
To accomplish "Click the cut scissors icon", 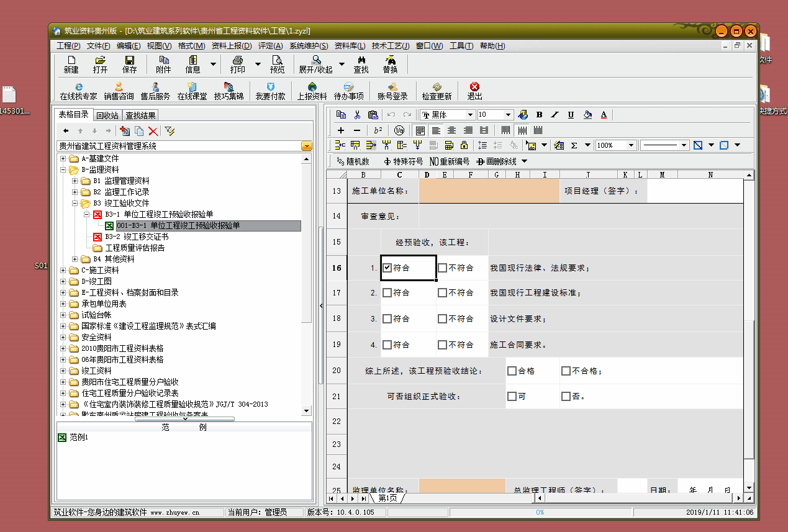I will pos(357,115).
